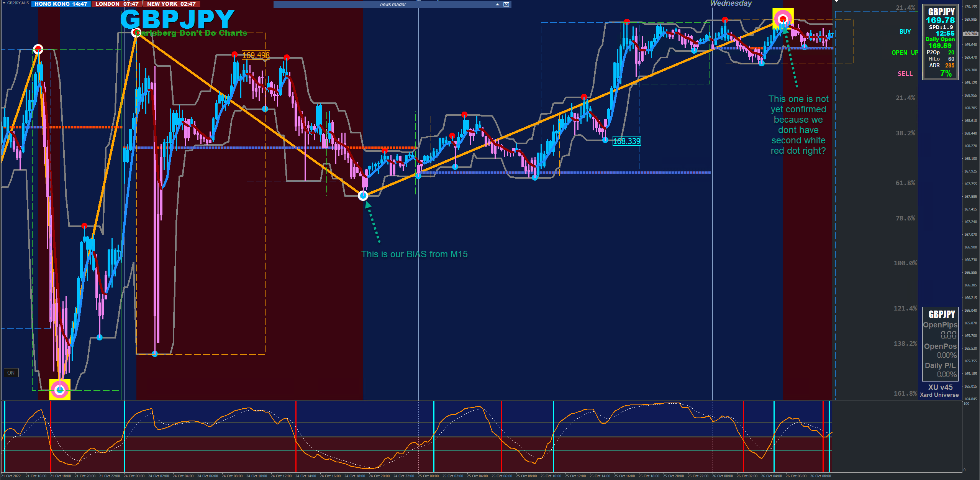Open the GBPJPY,M15 chart dropdown arrow
This screenshot has width=980, height=480.
3,3
